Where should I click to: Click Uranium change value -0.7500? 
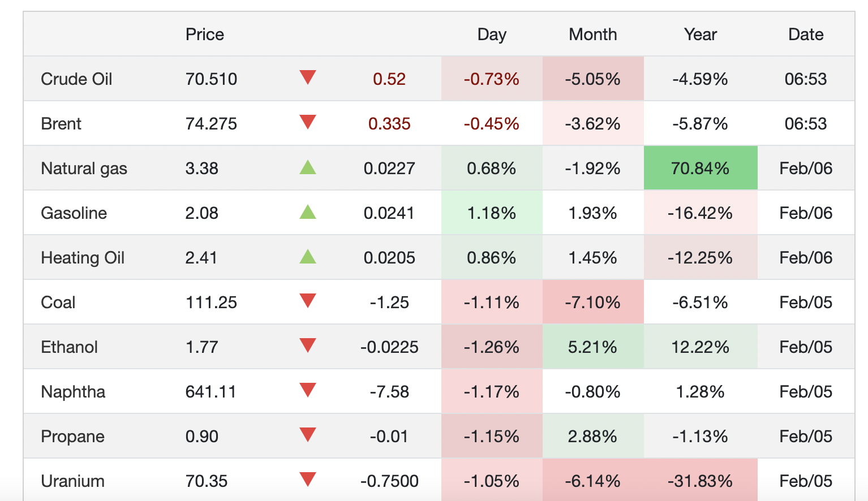click(389, 481)
